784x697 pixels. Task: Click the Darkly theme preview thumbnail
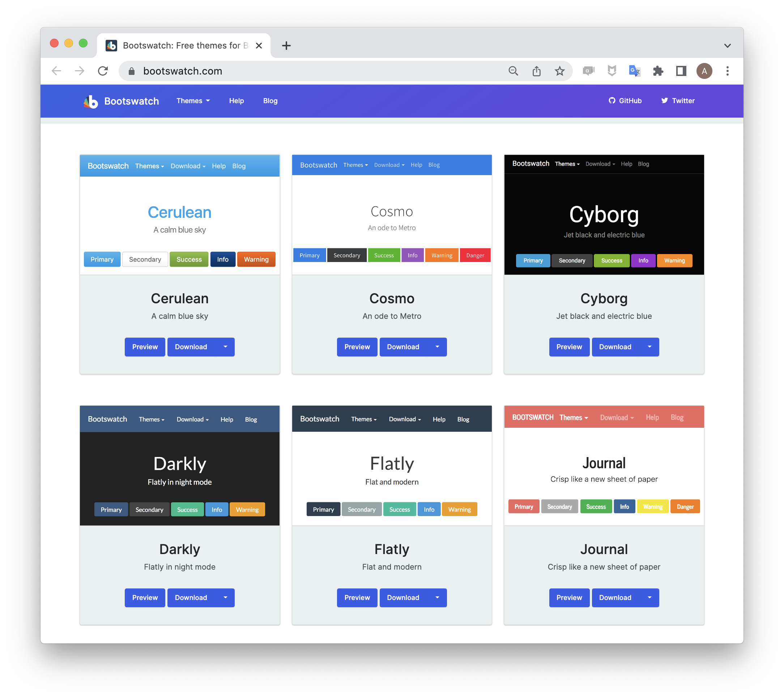(179, 465)
